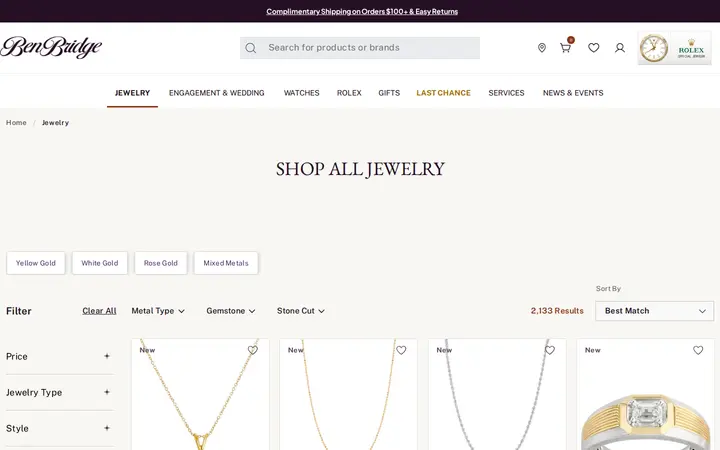The width and height of the screenshot is (720, 450).
Task: Filter by Rose Gold
Action: pyautogui.click(x=161, y=263)
